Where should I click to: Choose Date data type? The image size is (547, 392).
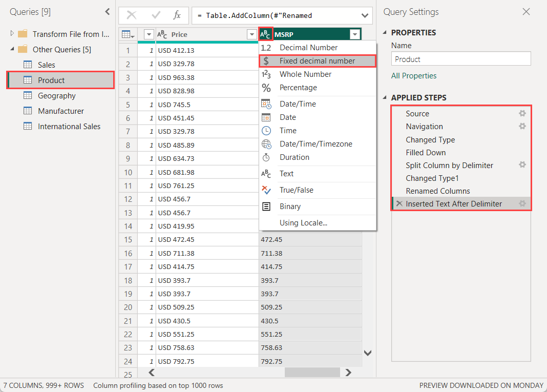coord(318,117)
